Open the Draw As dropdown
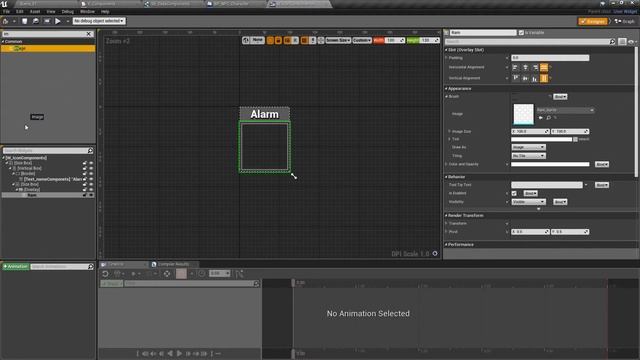This screenshot has height=360, width=640. click(528, 147)
